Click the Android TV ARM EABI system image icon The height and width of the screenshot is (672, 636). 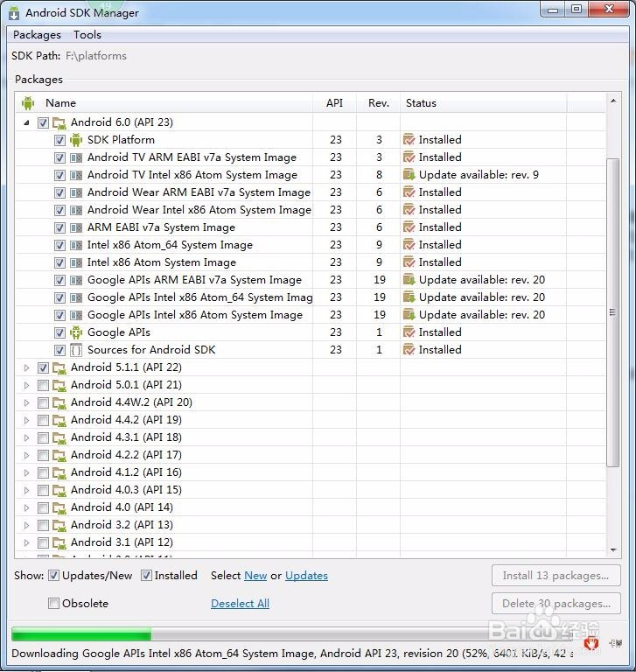pyautogui.click(x=76, y=157)
